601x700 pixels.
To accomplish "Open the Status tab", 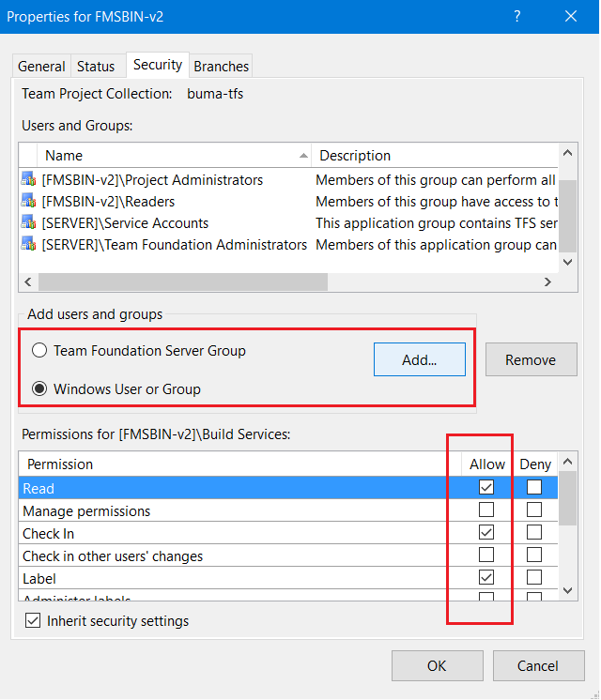I will (96, 67).
